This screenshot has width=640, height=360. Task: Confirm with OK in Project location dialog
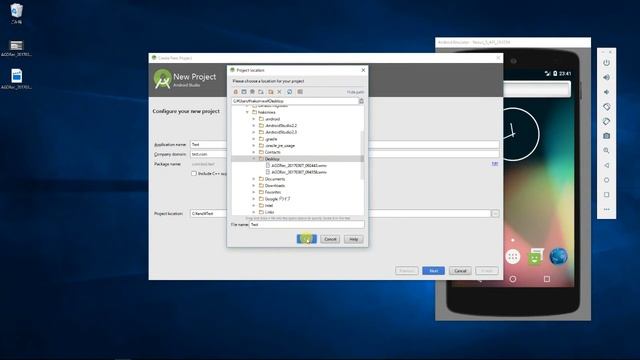pos(307,239)
